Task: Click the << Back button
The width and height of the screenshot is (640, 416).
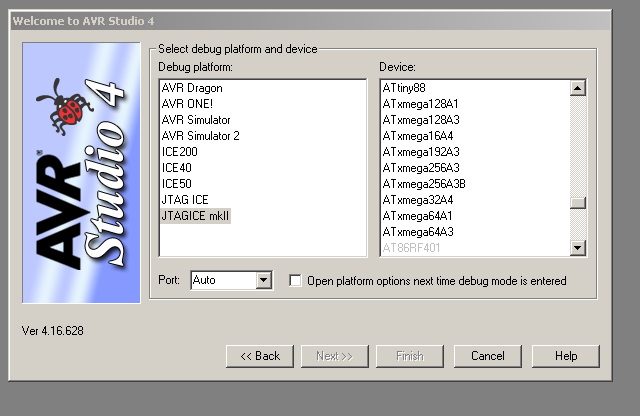Action: point(260,356)
